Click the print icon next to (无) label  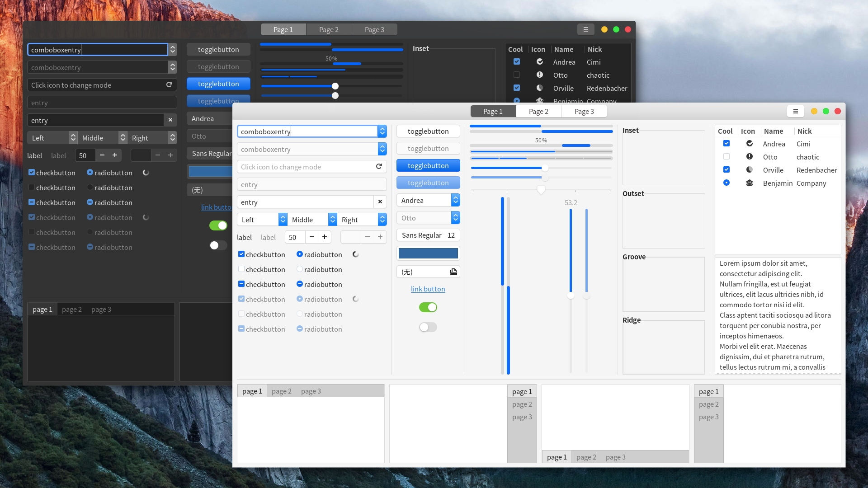coord(453,271)
